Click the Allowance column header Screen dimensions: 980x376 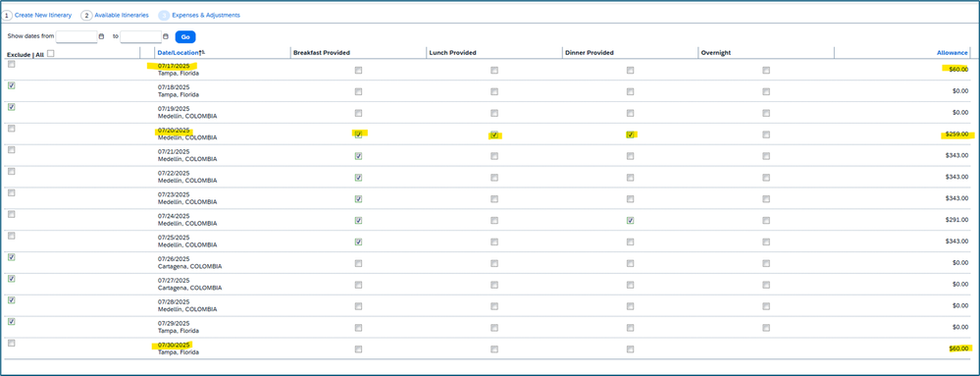953,53
